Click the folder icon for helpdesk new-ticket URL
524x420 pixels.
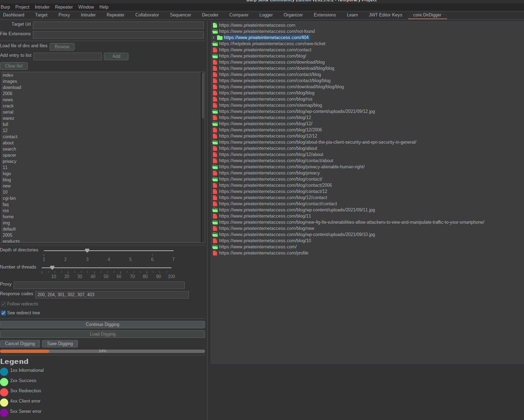point(215,44)
